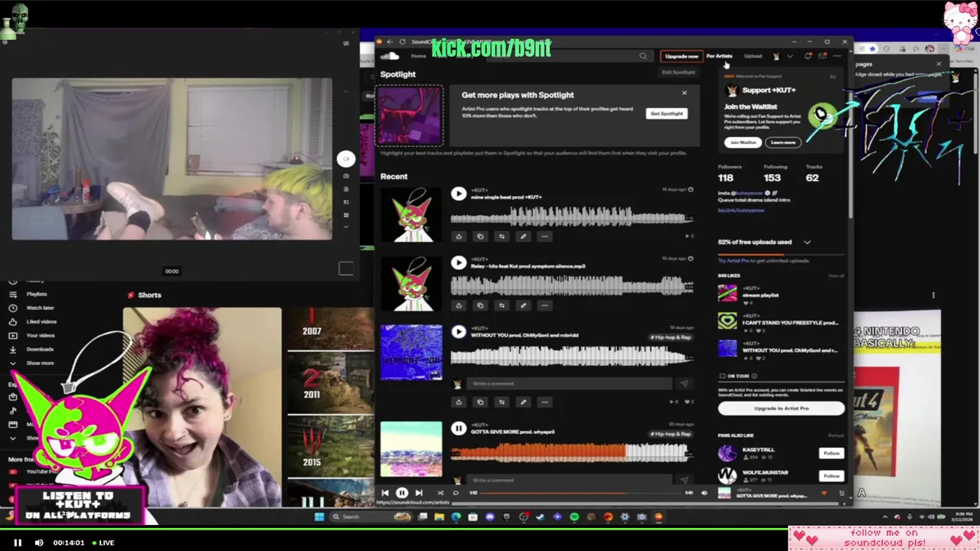Viewport: 980px width, 551px height.
Task: Click 'Upgrade to Artist Pro' button
Action: (x=781, y=409)
